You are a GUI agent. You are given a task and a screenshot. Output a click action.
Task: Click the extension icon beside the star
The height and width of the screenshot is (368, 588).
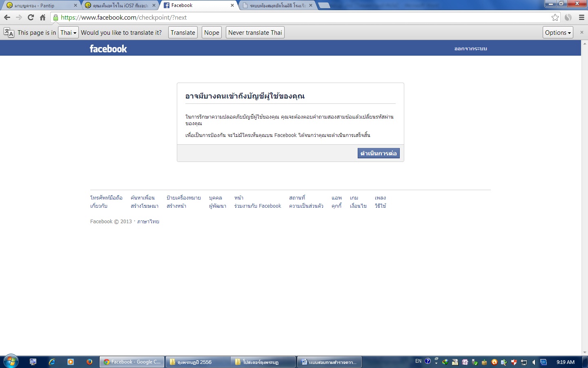coord(568,17)
